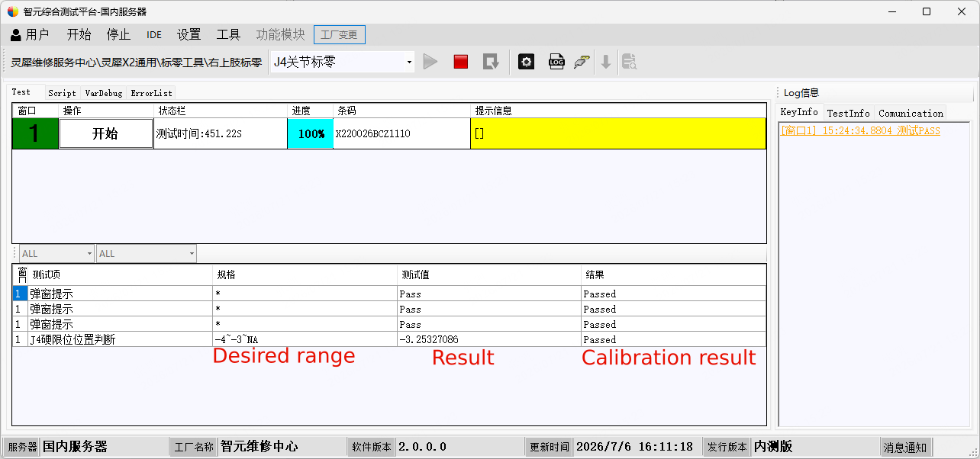The image size is (980, 459).
Task: Click the step-into arrow toolbar icon
Action: coord(491,62)
